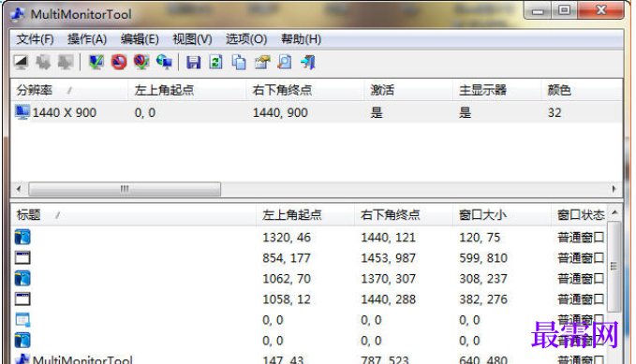Click the properties toolbar icon
The image size is (636, 364).
[262, 62]
